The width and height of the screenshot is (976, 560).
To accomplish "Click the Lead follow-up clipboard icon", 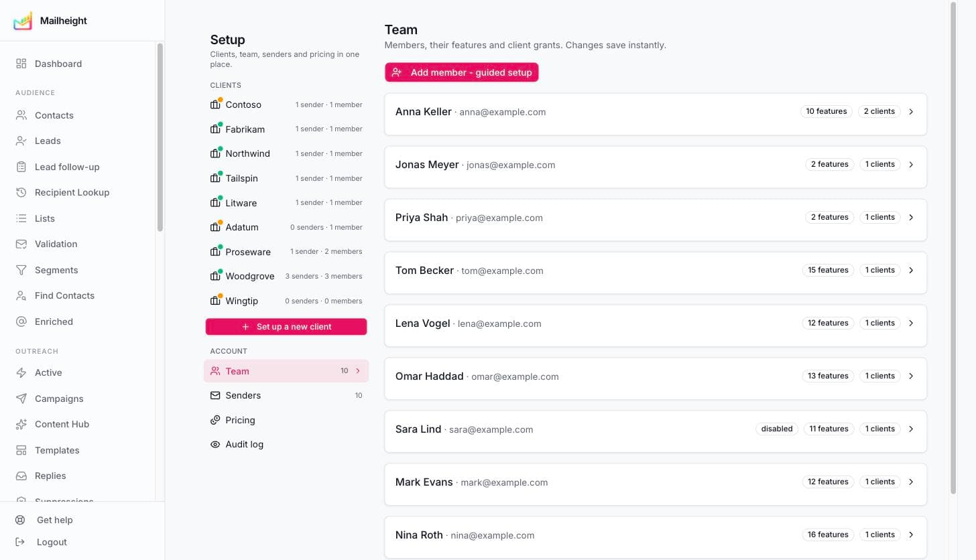I will pos(21,167).
